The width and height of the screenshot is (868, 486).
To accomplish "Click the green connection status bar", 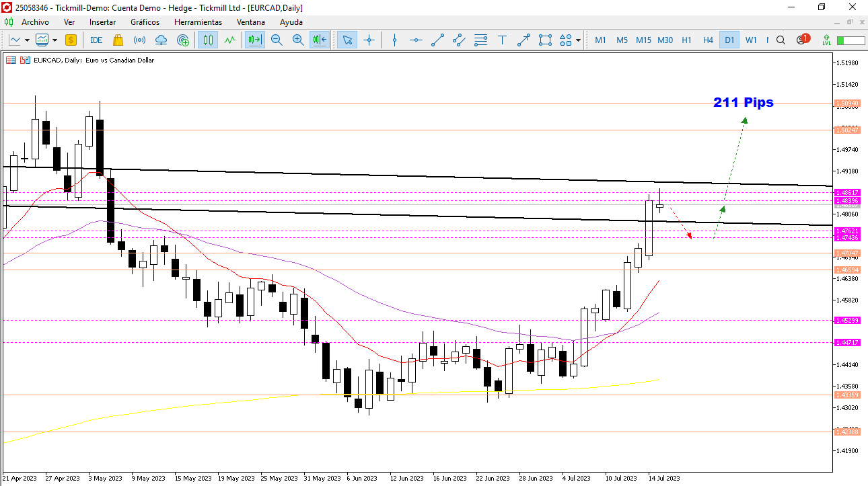I will click(851, 40).
